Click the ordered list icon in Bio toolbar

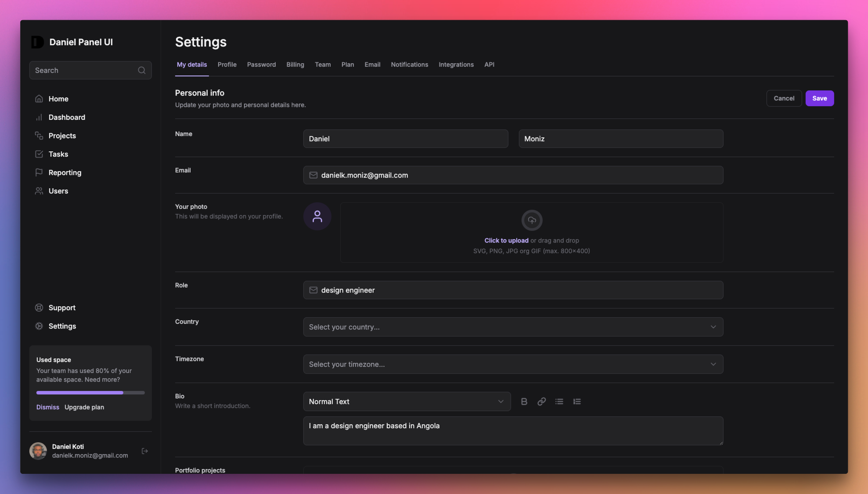click(576, 401)
